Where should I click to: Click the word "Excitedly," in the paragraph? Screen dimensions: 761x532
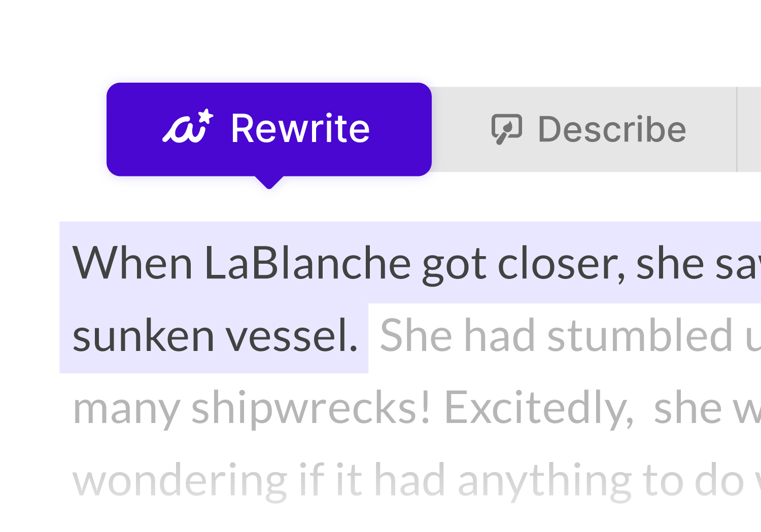539,409
